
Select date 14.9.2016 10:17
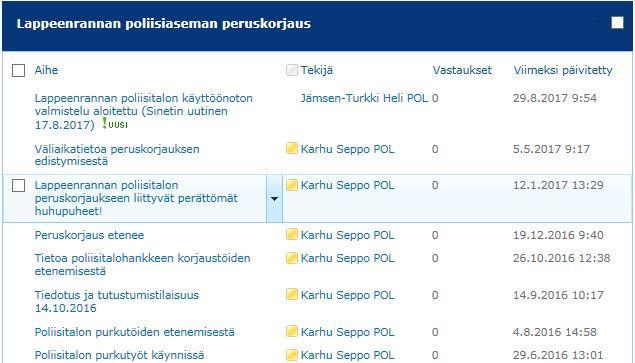pos(558,295)
